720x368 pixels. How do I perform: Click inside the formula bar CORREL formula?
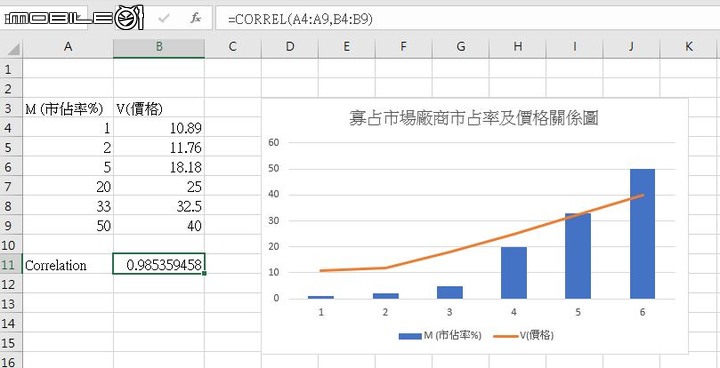pos(300,20)
